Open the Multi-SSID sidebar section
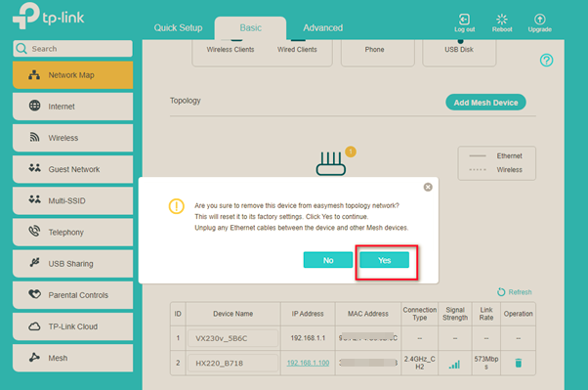The height and width of the screenshot is (390, 588). pos(72,200)
